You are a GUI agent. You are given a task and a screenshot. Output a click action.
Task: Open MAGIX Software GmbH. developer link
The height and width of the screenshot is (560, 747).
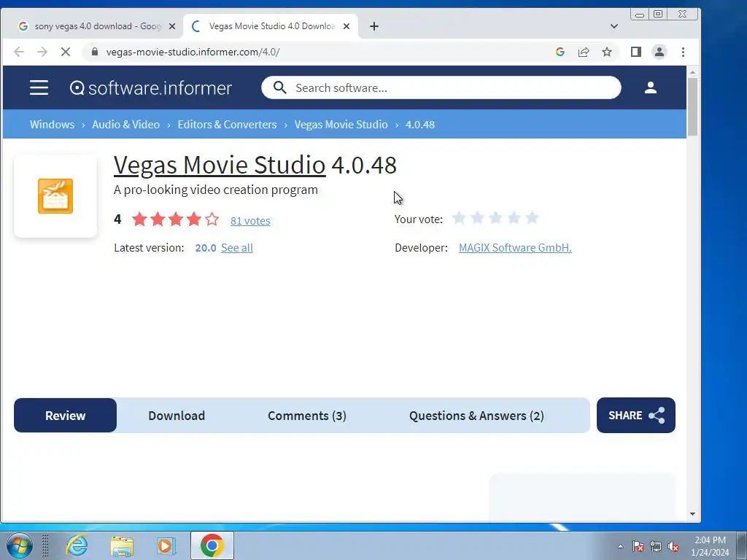pos(515,248)
